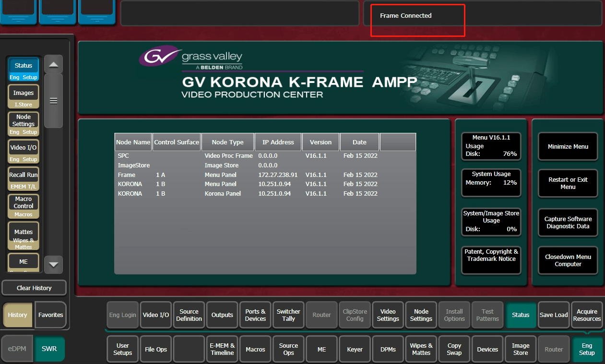This screenshot has height=364, width=605.
Task: Open DPMs menu
Action: (x=388, y=349)
